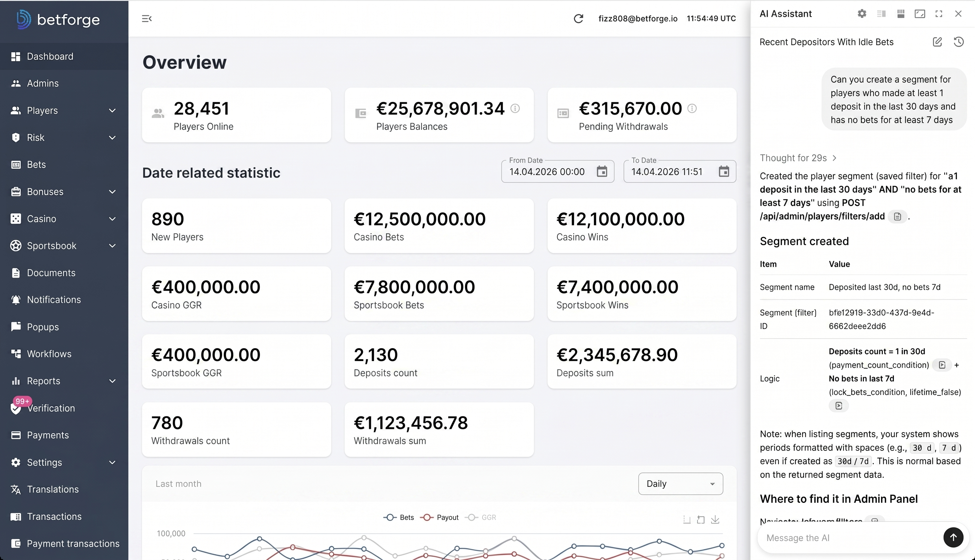Click info icon beside Pending Withdrawals
This screenshot has width=975, height=560.
(x=691, y=109)
